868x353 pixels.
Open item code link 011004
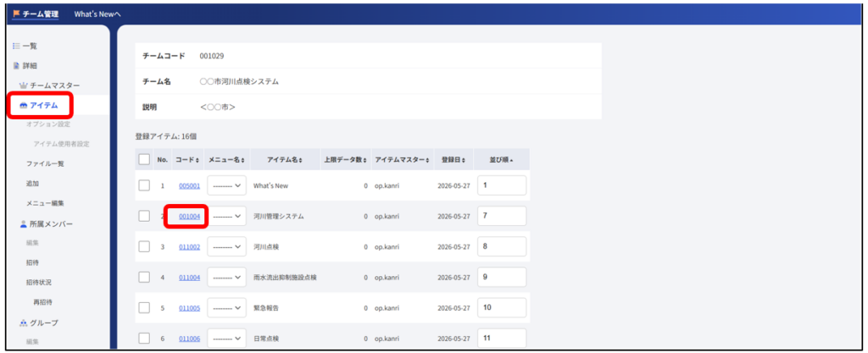point(189,278)
